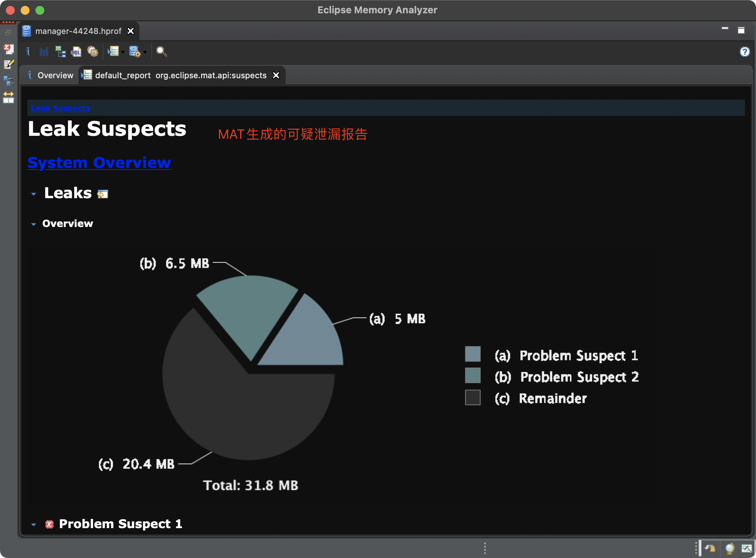Select the manager-44248.hprof editor tab
756x558 pixels.
[78, 31]
